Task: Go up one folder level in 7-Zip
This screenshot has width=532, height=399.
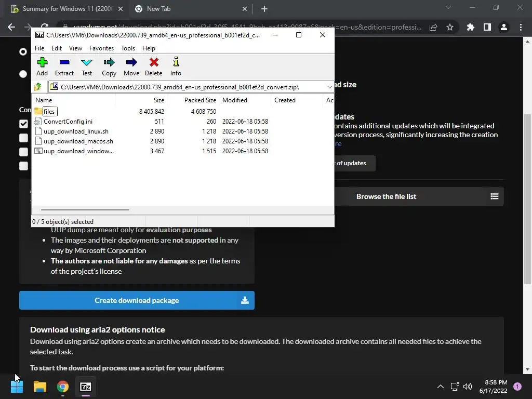Action: [x=38, y=87]
